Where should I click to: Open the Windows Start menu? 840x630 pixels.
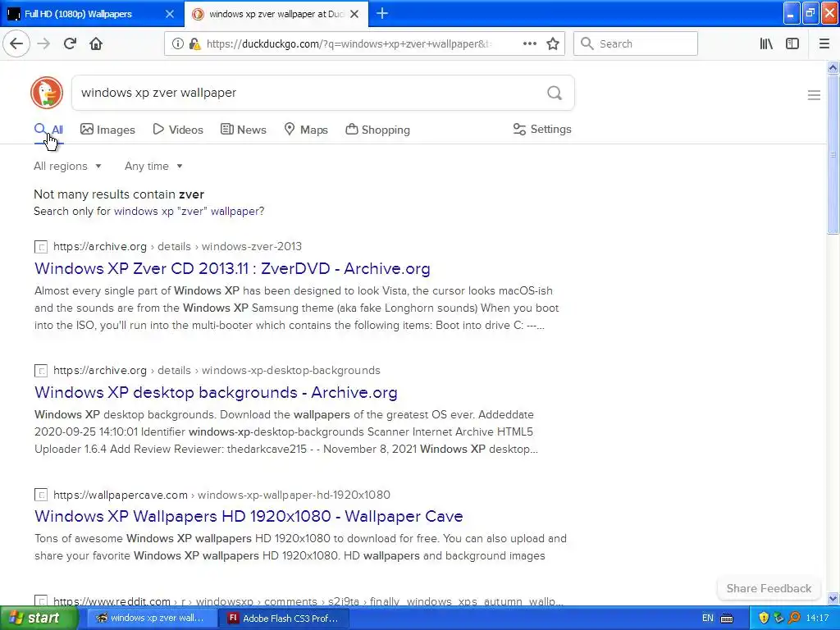click(x=39, y=618)
